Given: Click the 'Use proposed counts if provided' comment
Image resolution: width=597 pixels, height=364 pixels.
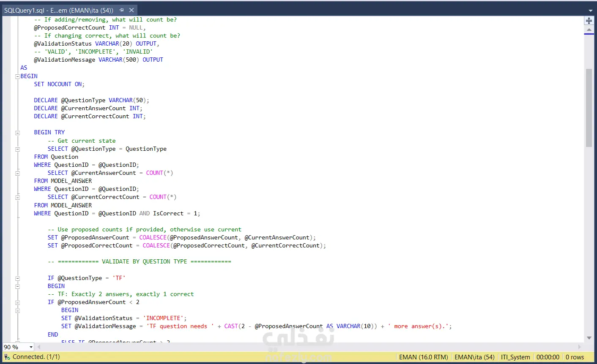Looking at the screenshot, I should [x=145, y=229].
